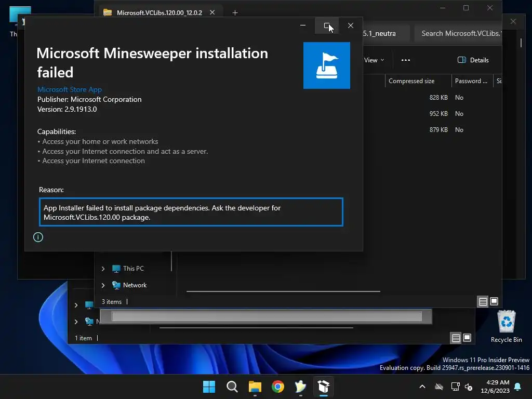The width and height of the screenshot is (532, 399).
Task: Minimize the App Installer dialog
Action: [x=303, y=26]
